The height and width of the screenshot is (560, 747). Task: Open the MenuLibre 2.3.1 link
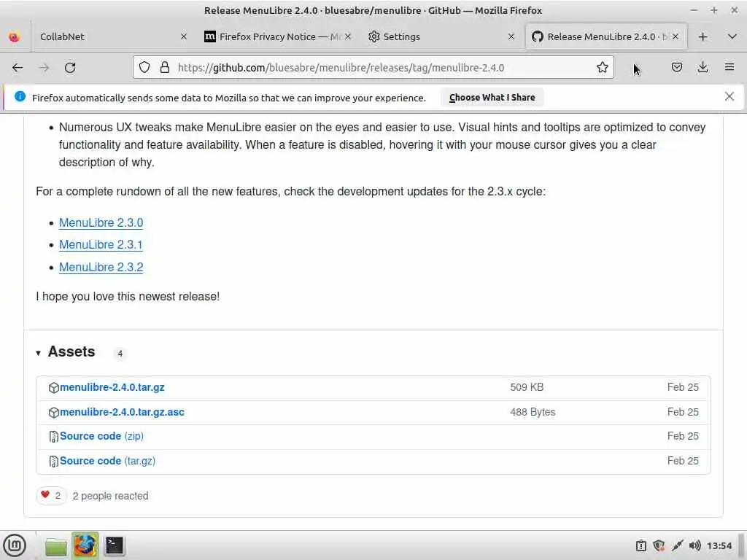(x=101, y=245)
